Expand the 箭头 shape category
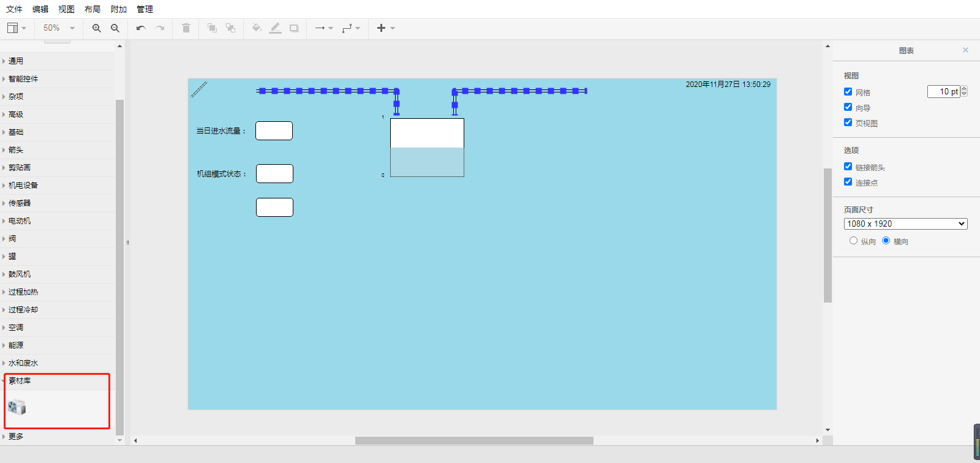Image resolution: width=980 pixels, height=463 pixels. pos(58,150)
